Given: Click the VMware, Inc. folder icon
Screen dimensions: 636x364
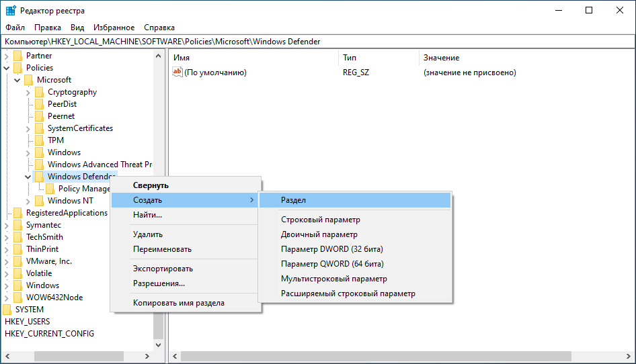Looking at the screenshot, I should tap(18, 261).
